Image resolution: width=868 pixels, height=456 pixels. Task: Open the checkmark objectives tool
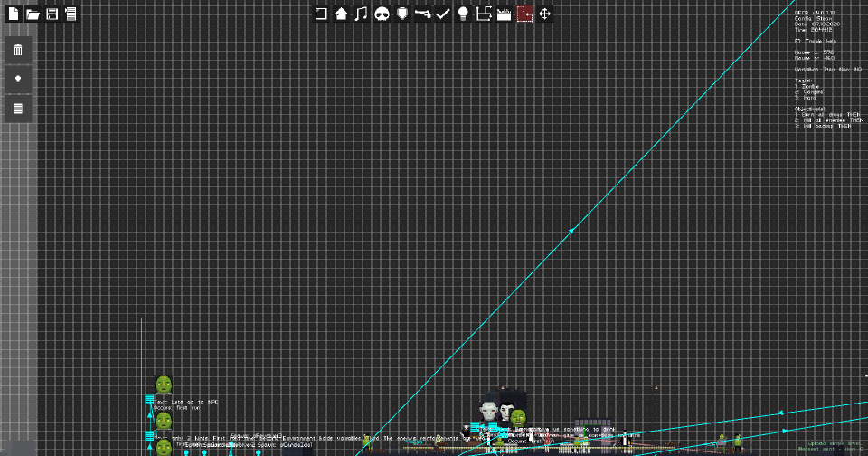(x=443, y=14)
